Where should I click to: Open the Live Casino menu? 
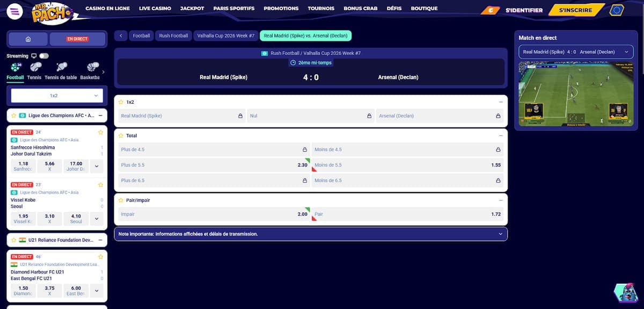[x=155, y=9]
